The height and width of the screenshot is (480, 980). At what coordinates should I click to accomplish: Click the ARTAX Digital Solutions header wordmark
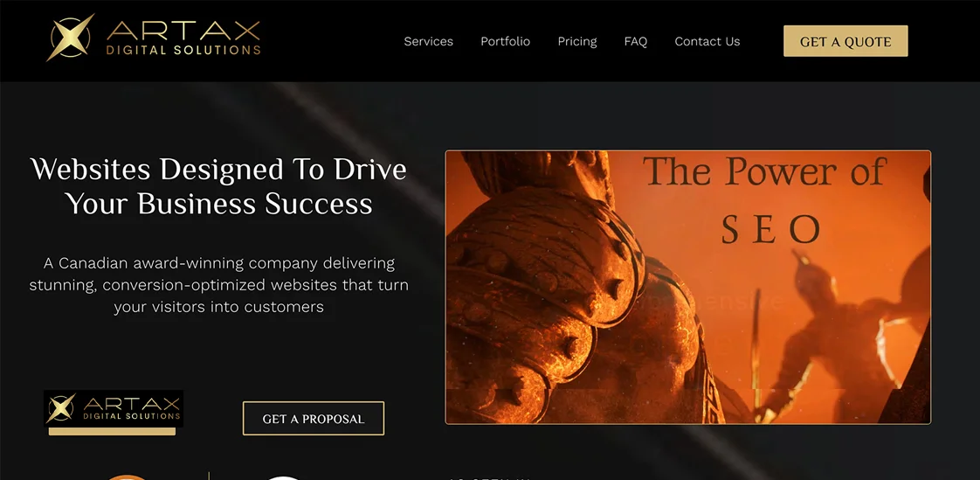(x=183, y=38)
